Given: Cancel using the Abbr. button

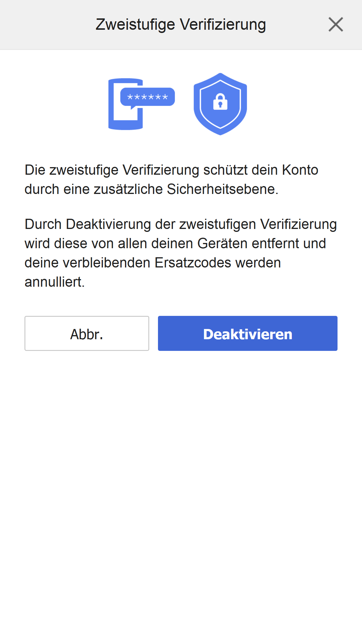Looking at the screenshot, I should tap(87, 333).
